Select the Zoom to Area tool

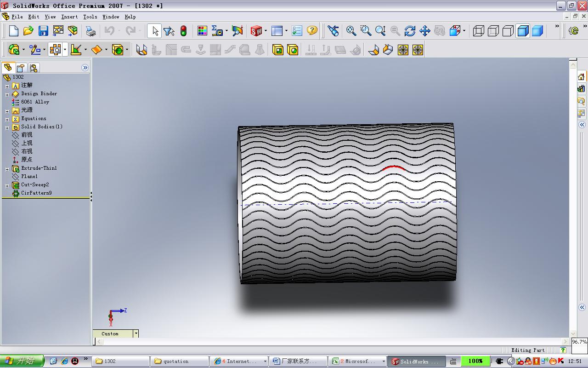point(366,31)
